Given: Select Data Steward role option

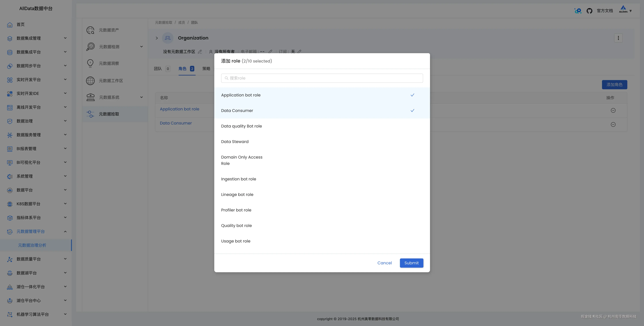Looking at the screenshot, I should (x=235, y=142).
